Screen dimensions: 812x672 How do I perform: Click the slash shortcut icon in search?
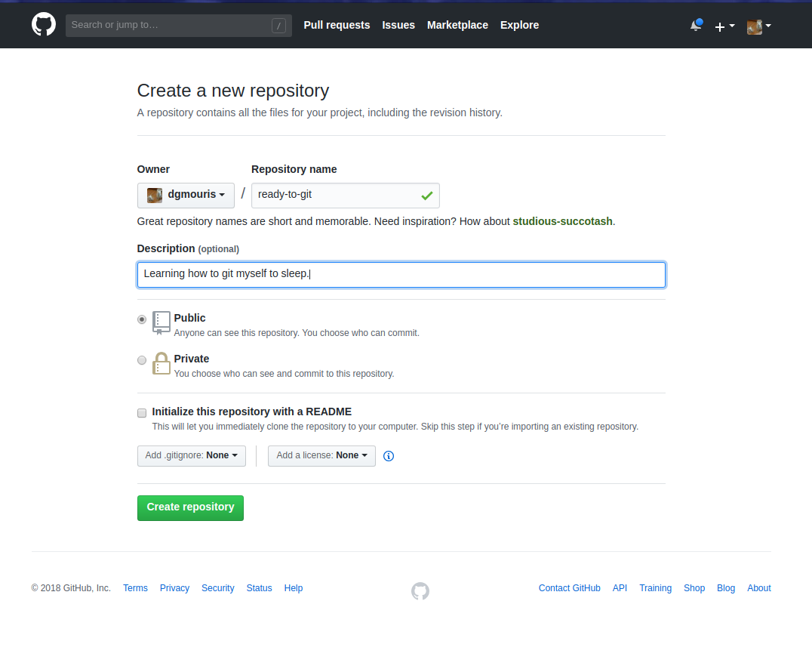278,26
